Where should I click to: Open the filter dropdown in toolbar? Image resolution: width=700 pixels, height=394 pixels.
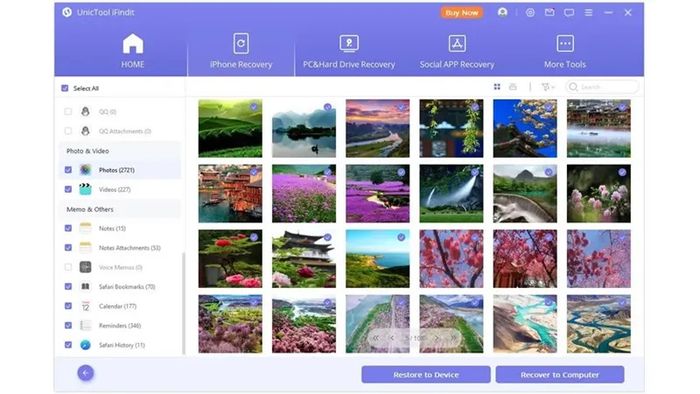tap(547, 87)
